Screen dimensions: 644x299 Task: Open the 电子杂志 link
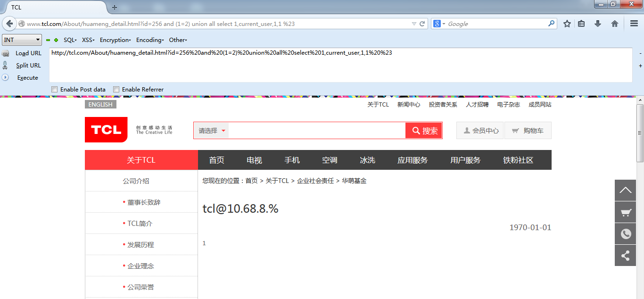(x=509, y=105)
